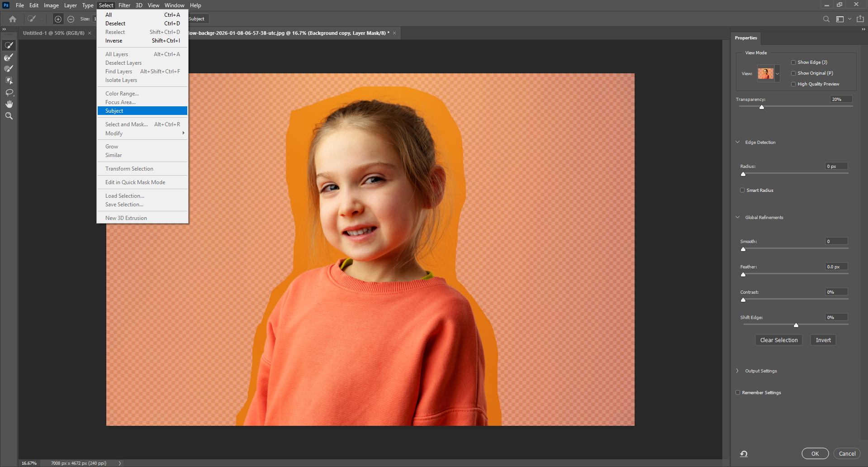Image resolution: width=868 pixels, height=467 pixels.
Task: Click the subtract from selection icon
Action: [x=71, y=19]
